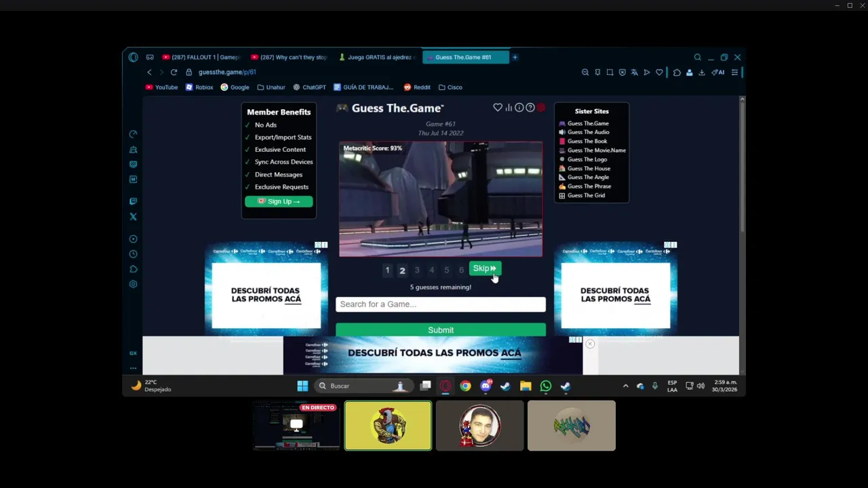The image size is (868, 488).
Task: Focus the Search for a Game field
Action: pos(441,304)
